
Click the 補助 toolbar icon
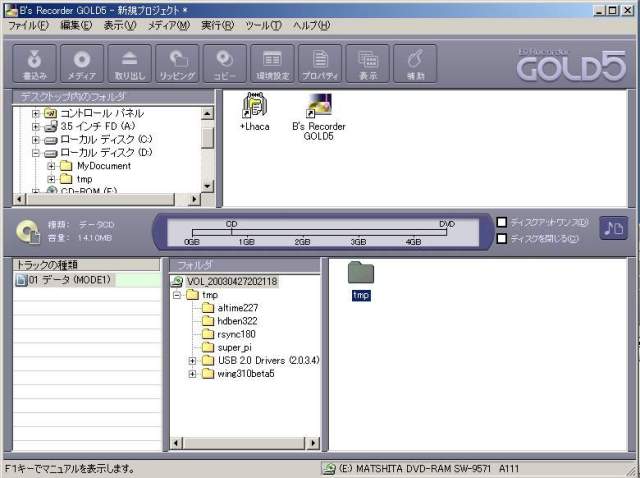point(415,64)
